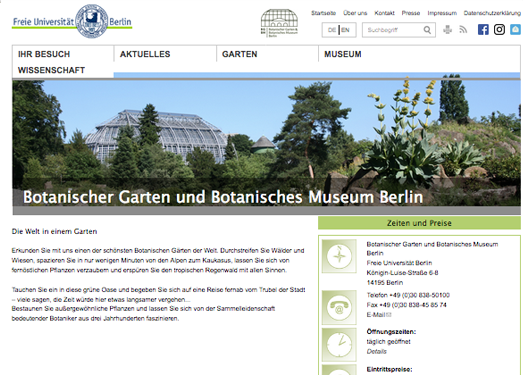Click the Zeiten und Preise header
This screenshot has height=375, width=523.
[419, 223]
